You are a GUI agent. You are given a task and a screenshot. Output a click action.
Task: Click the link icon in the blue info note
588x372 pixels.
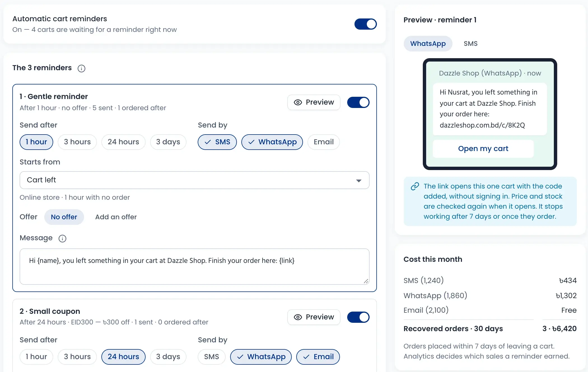[415, 186]
